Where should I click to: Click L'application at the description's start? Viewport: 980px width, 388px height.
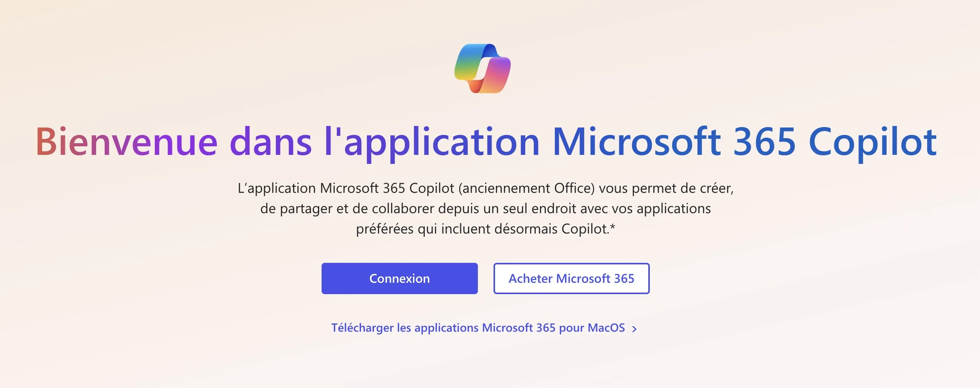[x=277, y=189]
